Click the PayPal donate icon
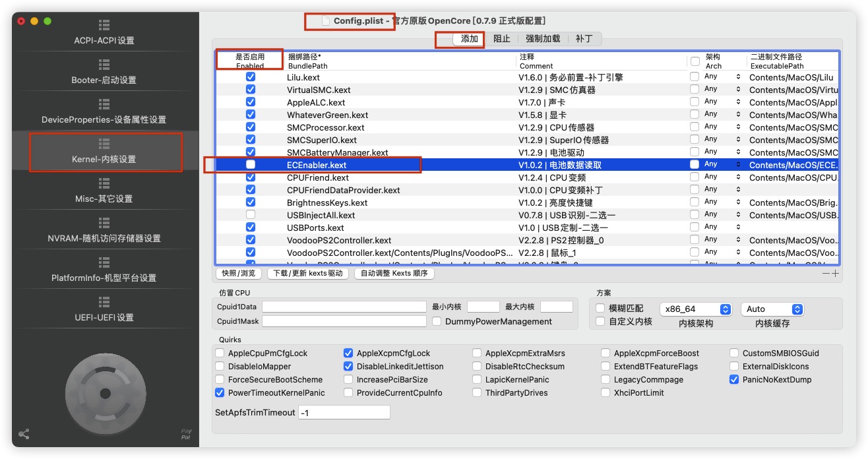This screenshot has width=868, height=459. [x=187, y=435]
